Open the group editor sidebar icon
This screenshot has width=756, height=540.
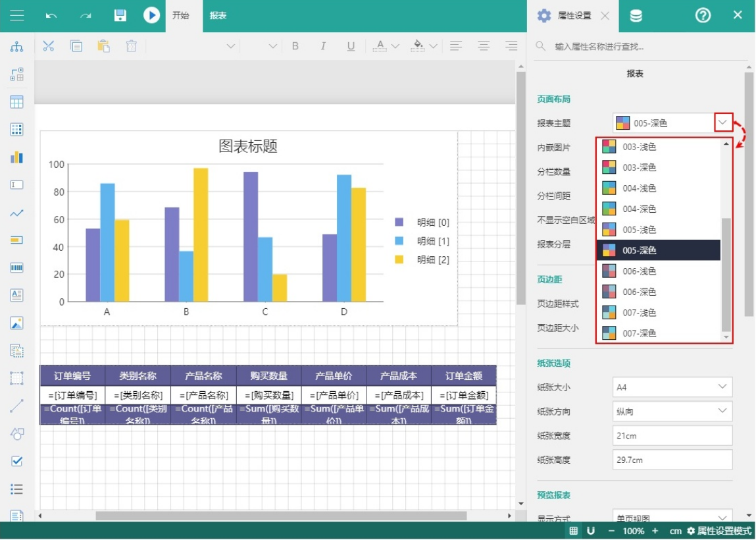(x=17, y=74)
